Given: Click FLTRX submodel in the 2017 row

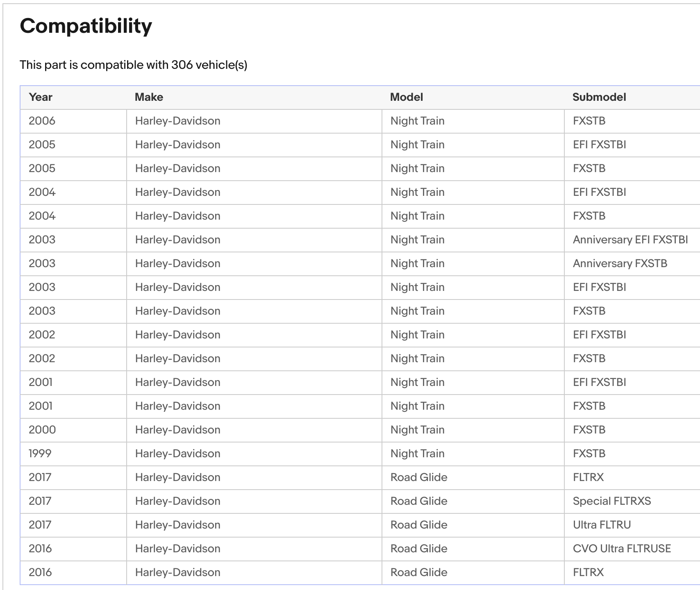Looking at the screenshot, I should click(x=588, y=477).
